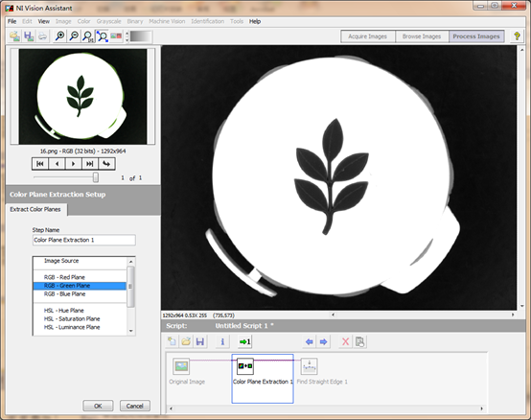531x420 pixels.
Task: Click the edit step icon beside red X
Action: (360, 341)
